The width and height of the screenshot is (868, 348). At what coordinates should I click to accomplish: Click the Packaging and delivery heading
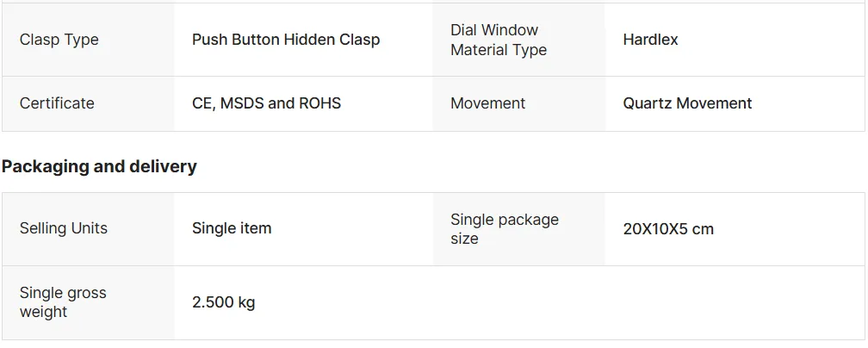click(x=99, y=166)
